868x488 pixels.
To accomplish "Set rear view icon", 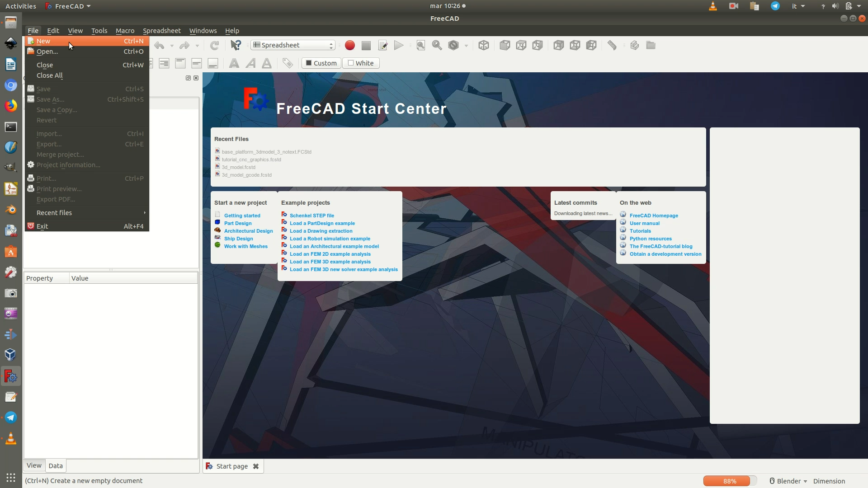I will tap(559, 45).
